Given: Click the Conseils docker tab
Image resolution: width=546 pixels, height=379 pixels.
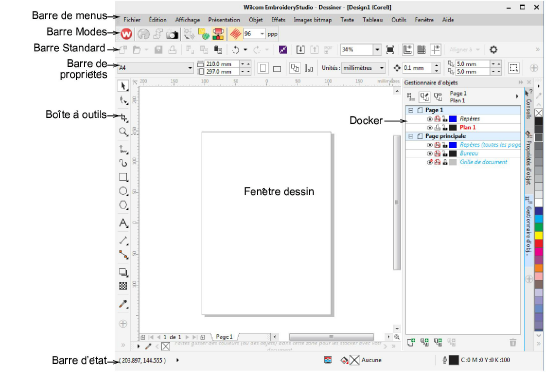Looking at the screenshot, I should click(x=528, y=105).
